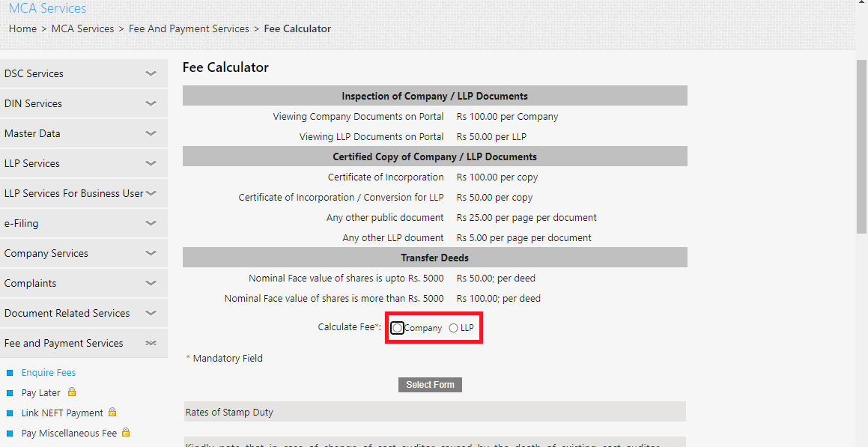This screenshot has height=447, width=868.
Task: Open the Complaints sidebar menu
Action: [30, 283]
